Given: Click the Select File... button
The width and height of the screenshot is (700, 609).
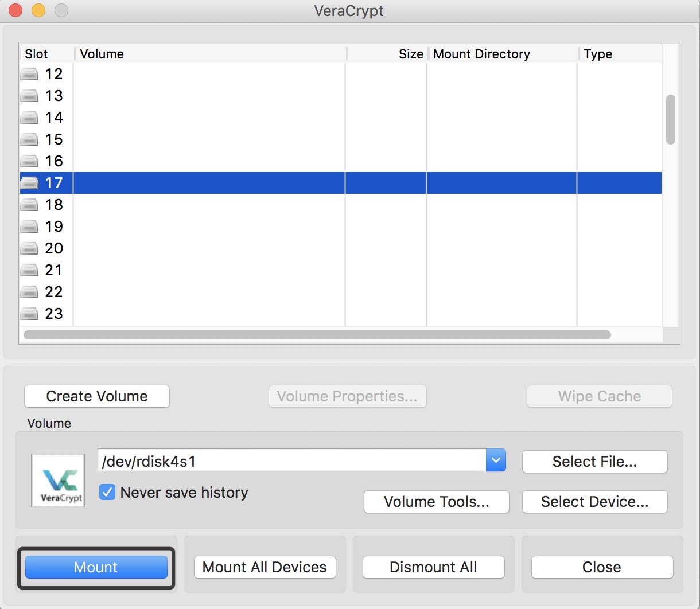Looking at the screenshot, I should click(595, 462).
